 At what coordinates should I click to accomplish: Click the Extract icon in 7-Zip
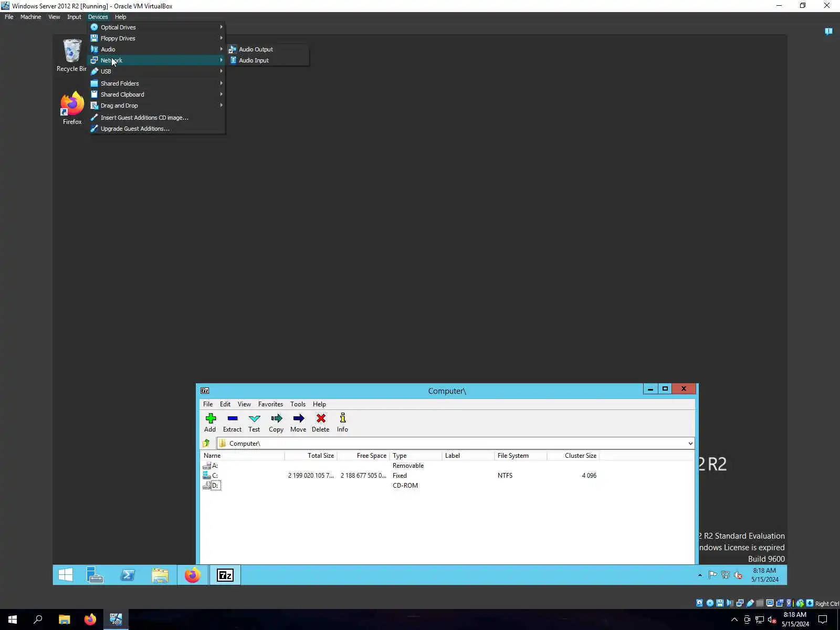tap(232, 423)
